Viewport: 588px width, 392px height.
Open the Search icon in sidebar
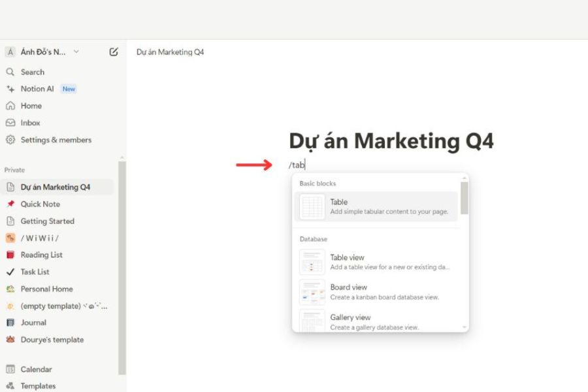click(10, 72)
